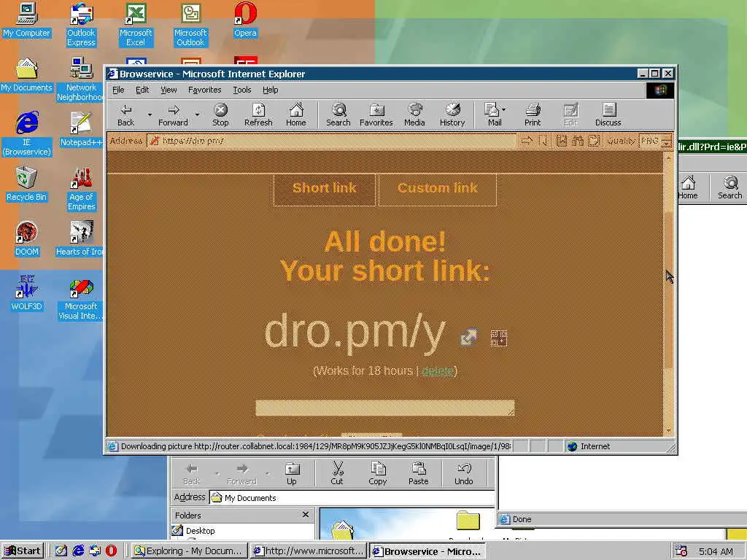747x560 pixels.
Task: Open the DOOM desktop icon
Action: click(x=26, y=239)
